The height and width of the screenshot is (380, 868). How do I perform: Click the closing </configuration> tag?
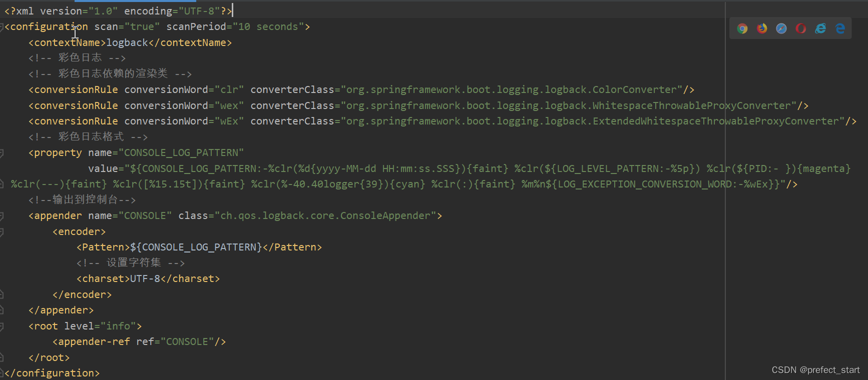[x=52, y=373]
